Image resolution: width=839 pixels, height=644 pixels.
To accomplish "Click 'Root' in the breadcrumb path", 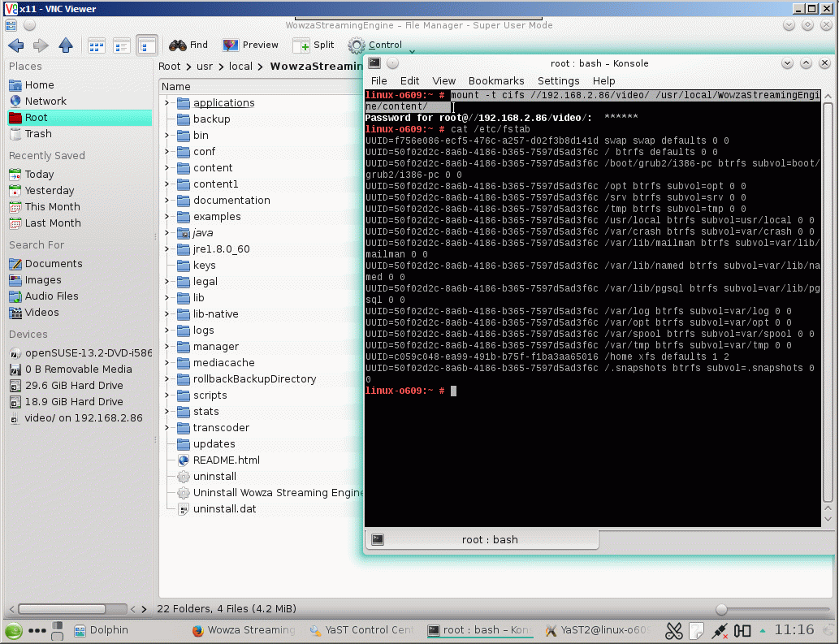I will (170, 67).
